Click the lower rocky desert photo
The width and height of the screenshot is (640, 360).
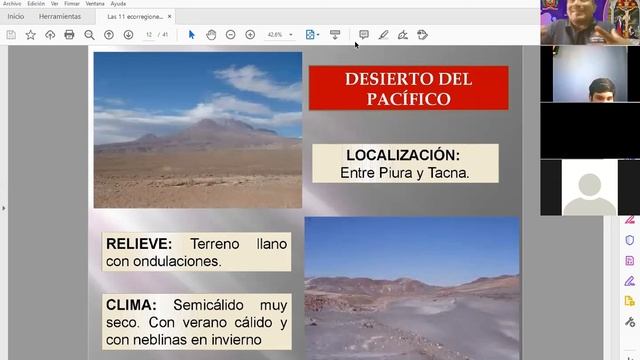click(412, 288)
